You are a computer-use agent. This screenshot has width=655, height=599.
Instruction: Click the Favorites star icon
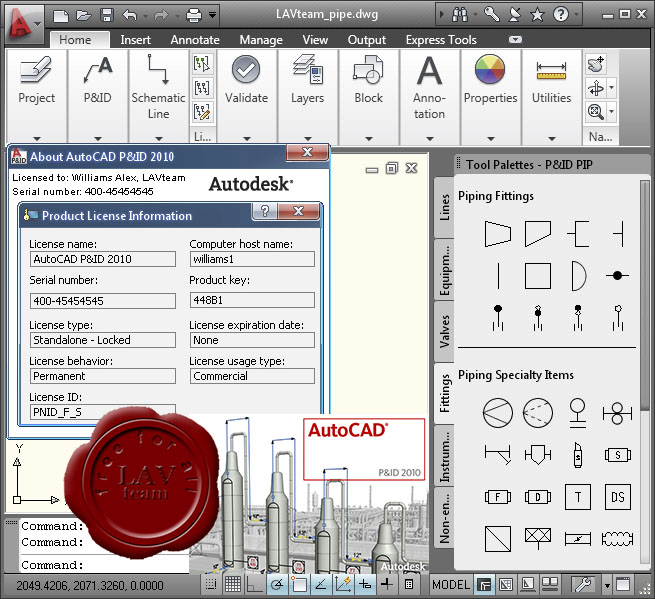537,15
